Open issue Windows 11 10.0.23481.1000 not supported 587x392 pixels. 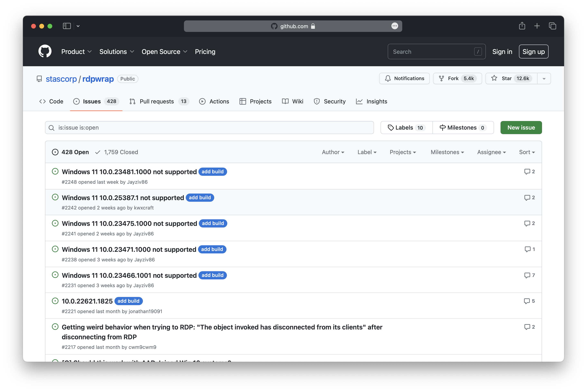(x=129, y=172)
